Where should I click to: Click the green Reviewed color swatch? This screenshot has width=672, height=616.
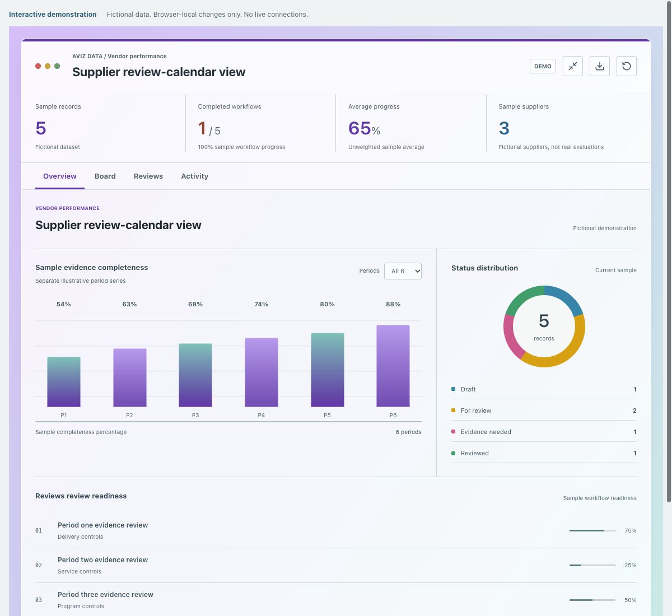(453, 452)
